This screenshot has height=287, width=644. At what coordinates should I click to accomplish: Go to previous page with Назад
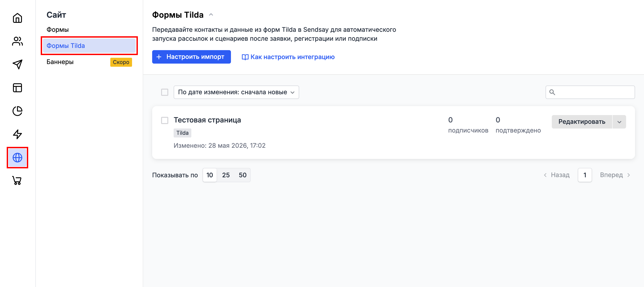557,175
